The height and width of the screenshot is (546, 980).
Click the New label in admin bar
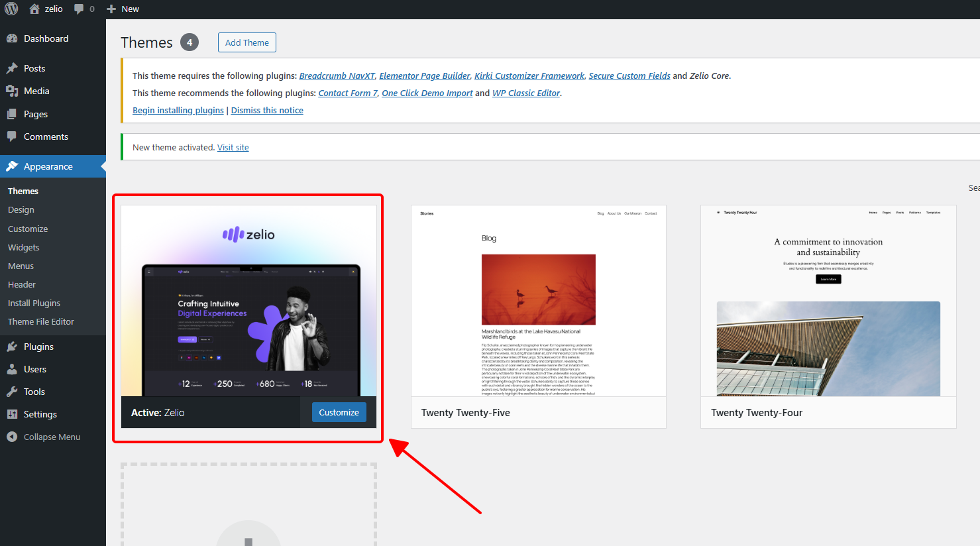pos(131,9)
